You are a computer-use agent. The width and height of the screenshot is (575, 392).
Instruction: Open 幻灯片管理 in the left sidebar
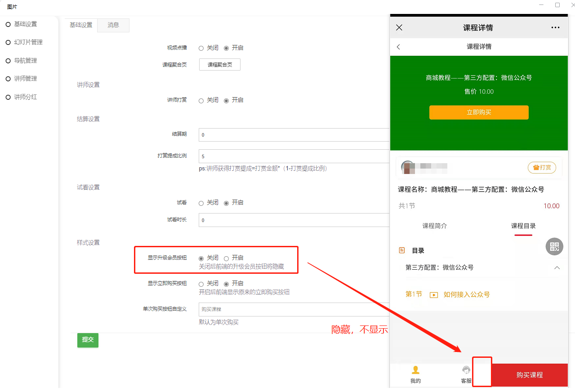(x=28, y=42)
